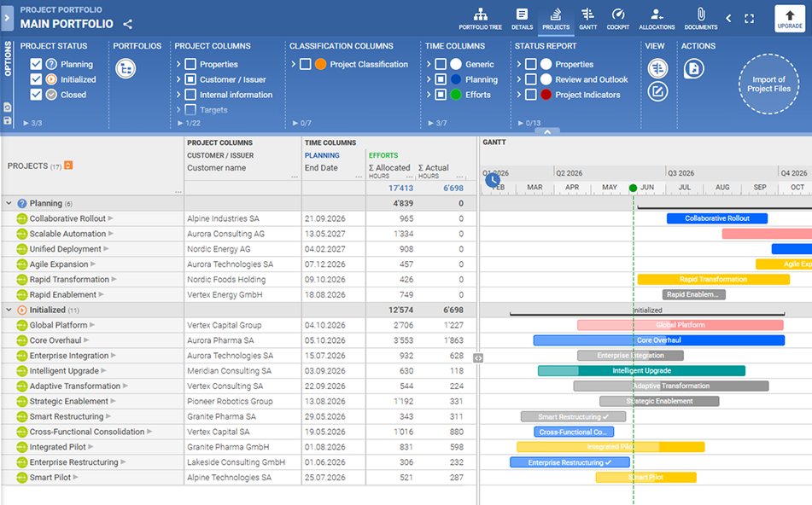
Task: Open the Details view
Action: point(522,19)
